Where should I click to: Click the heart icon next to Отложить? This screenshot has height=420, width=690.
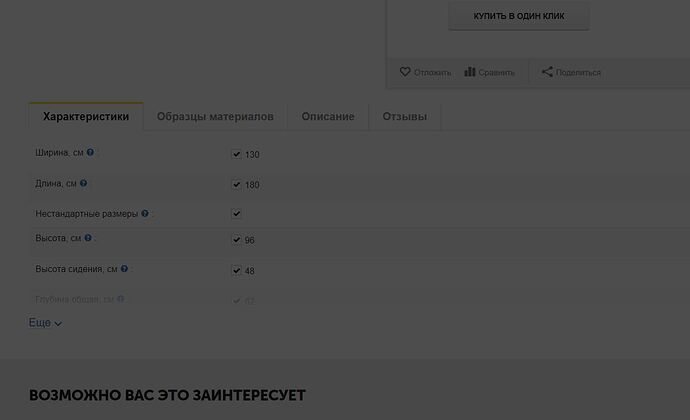[x=405, y=72]
